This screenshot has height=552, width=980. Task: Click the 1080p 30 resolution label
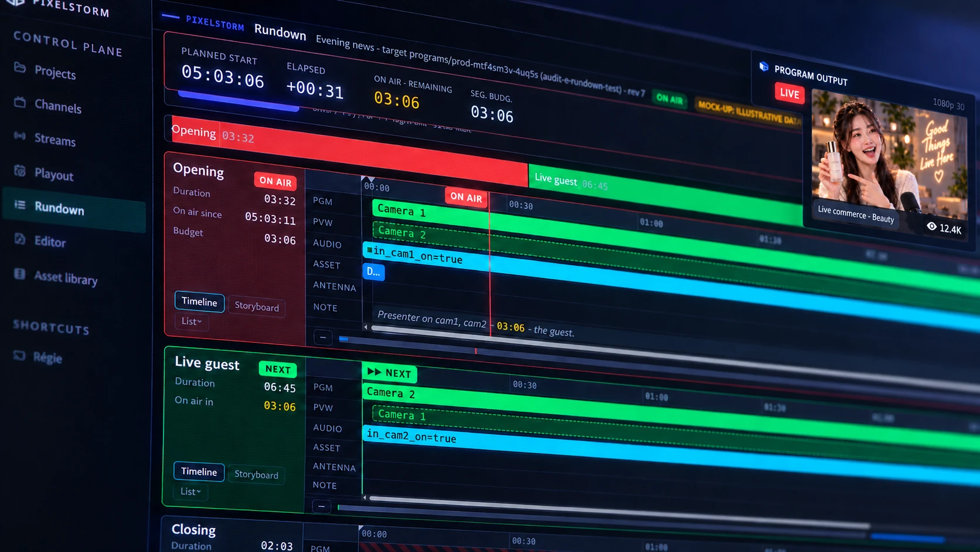(x=948, y=104)
